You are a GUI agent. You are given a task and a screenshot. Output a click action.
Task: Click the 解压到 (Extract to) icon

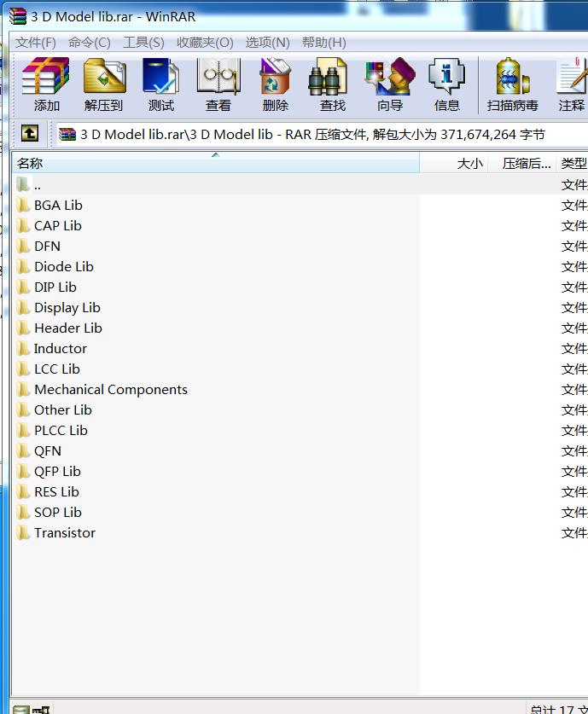104,84
